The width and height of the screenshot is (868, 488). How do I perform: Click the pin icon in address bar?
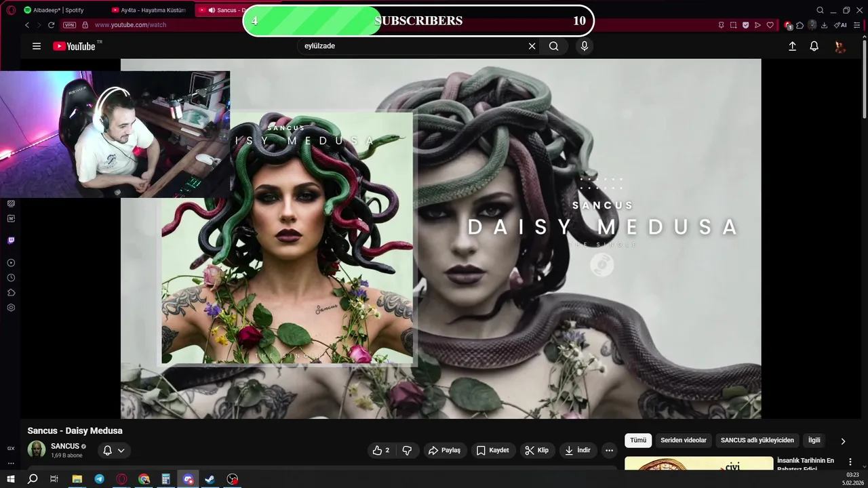[x=721, y=25]
